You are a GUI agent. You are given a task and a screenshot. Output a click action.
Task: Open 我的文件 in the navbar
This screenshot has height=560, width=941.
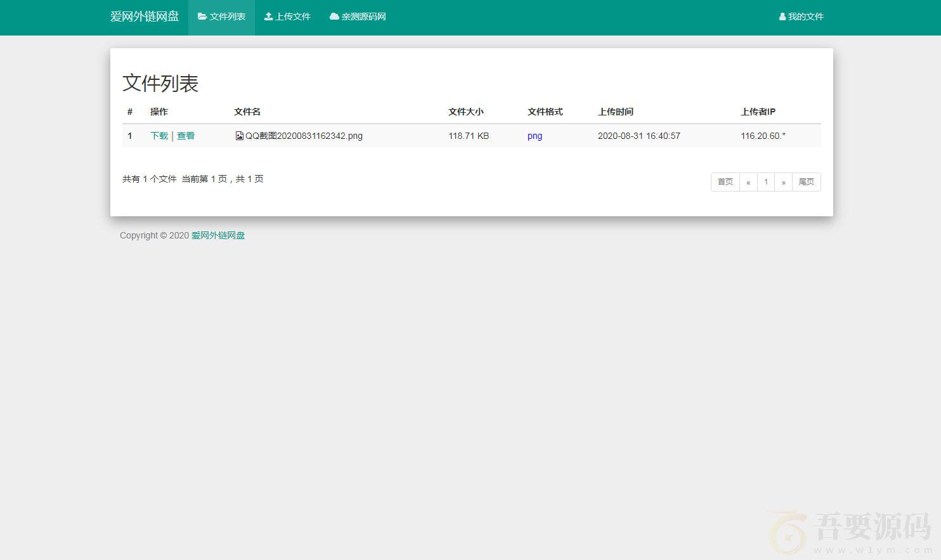coord(801,17)
